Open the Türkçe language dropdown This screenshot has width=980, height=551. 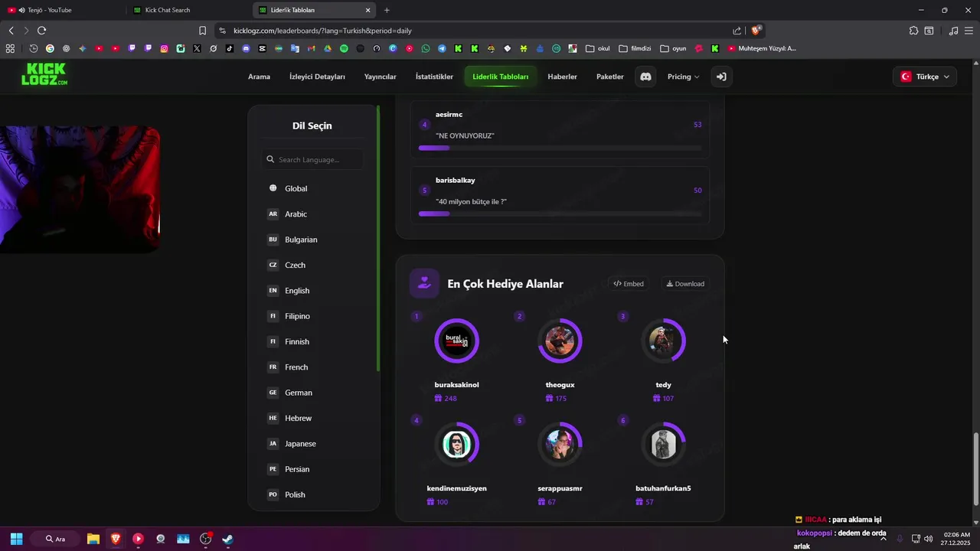coord(925,77)
